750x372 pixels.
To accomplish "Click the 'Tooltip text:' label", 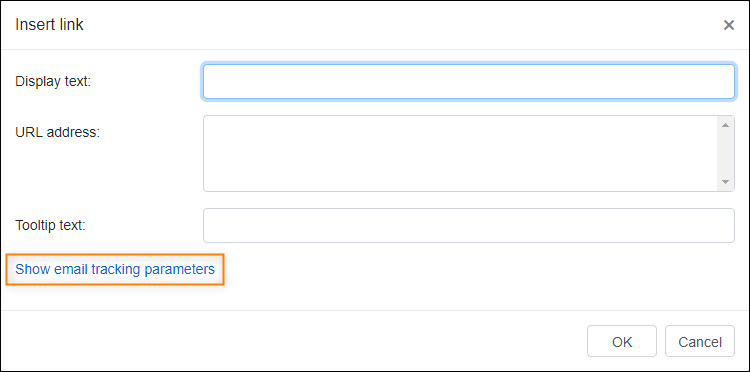I will pyautogui.click(x=50, y=225).
